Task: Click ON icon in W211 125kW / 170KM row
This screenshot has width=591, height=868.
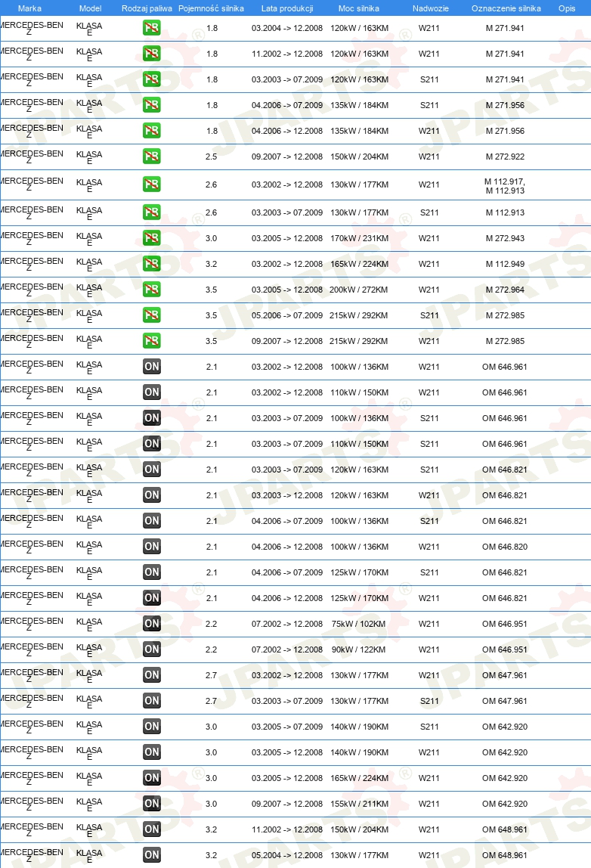Action: [x=152, y=598]
